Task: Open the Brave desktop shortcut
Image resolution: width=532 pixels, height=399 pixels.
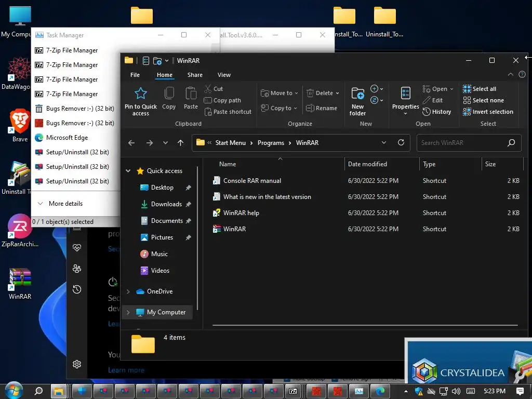Action: (x=20, y=125)
